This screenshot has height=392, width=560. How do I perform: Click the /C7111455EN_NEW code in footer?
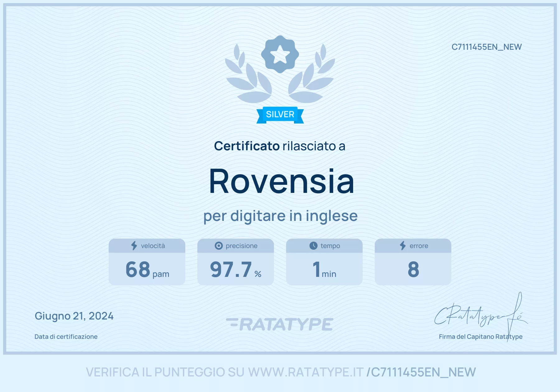[x=421, y=372]
